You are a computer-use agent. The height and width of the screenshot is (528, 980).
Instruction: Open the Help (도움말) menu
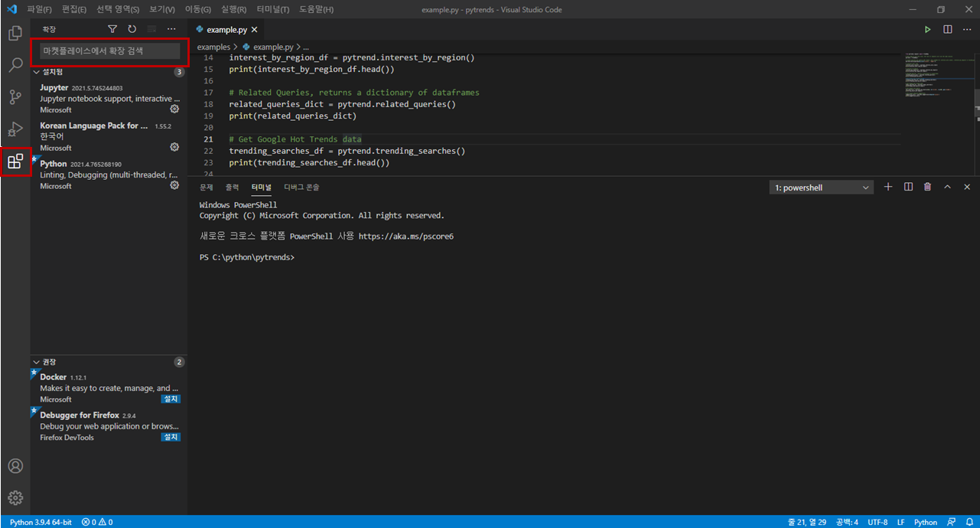(x=316, y=9)
